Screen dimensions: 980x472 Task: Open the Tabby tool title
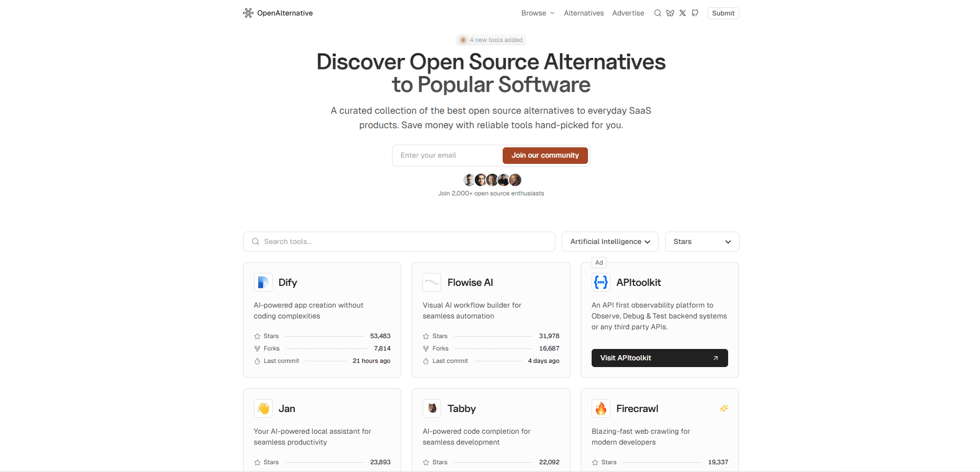(x=462, y=408)
